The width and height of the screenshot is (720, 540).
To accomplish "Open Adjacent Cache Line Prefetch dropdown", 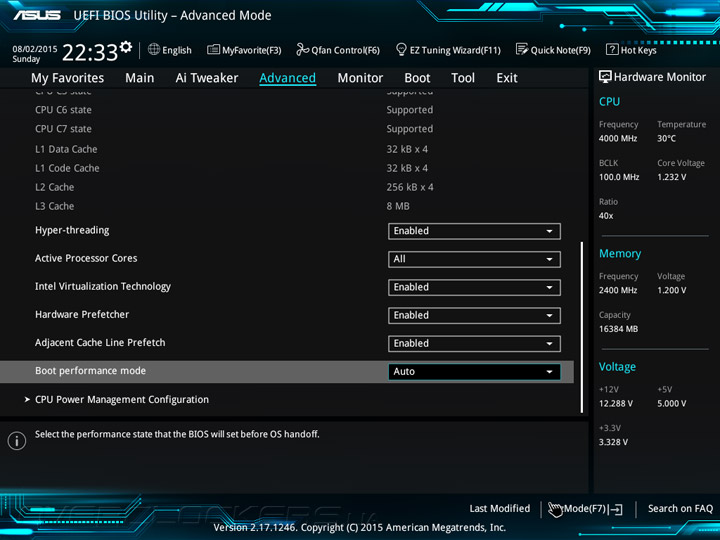I will 474,343.
